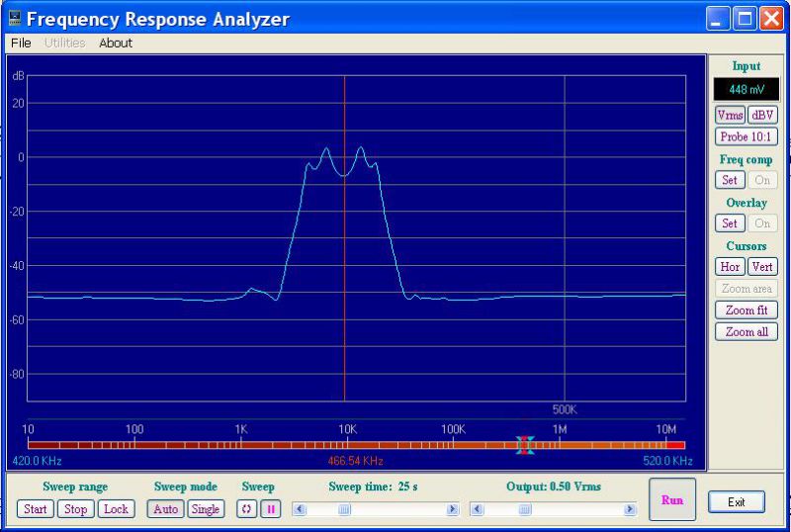The image size is (791, 532).
Task: Click the sweep time slider right arrow
Action: pyautogui.click(x=453, y=509)
